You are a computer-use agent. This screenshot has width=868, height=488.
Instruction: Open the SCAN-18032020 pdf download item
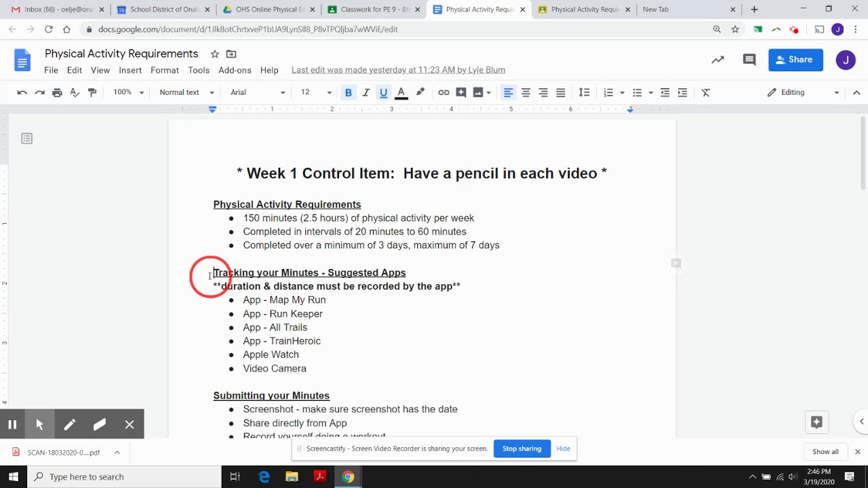64,452
